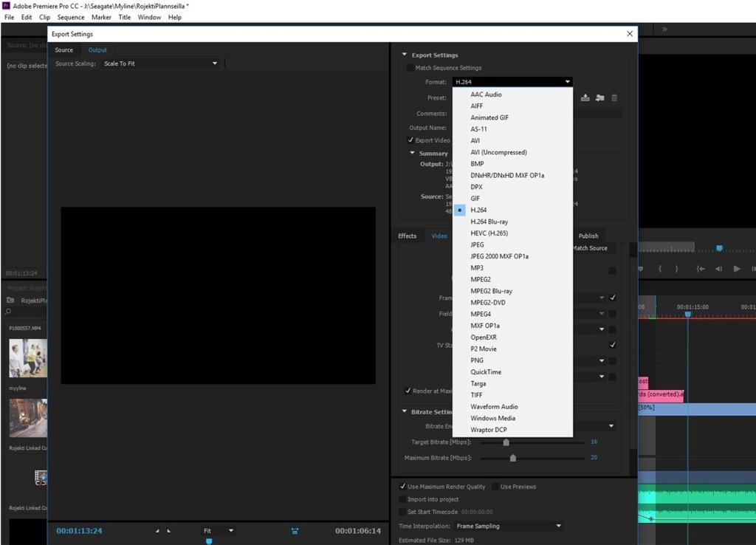This screenshot has width=756, height=545.
Task: Toggle the TV Standard match source checkbox
Action: (x=612, y=345)
